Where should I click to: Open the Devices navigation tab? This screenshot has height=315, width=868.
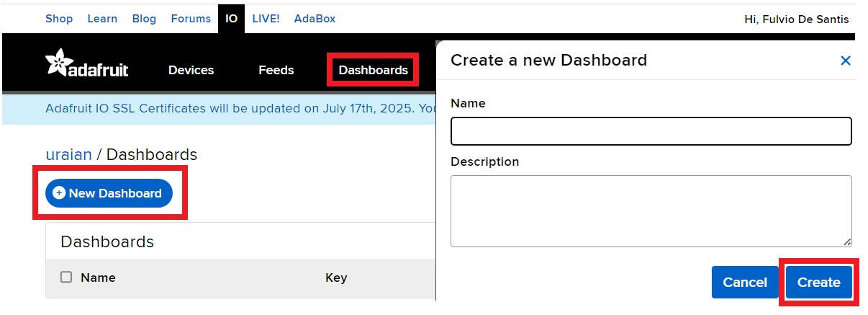click(x=191, y=70)
